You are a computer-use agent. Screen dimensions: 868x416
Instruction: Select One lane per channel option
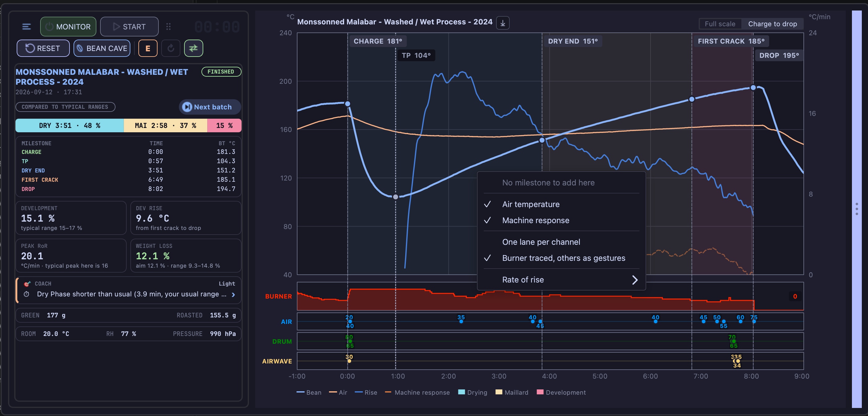click(x=561, y=242)
